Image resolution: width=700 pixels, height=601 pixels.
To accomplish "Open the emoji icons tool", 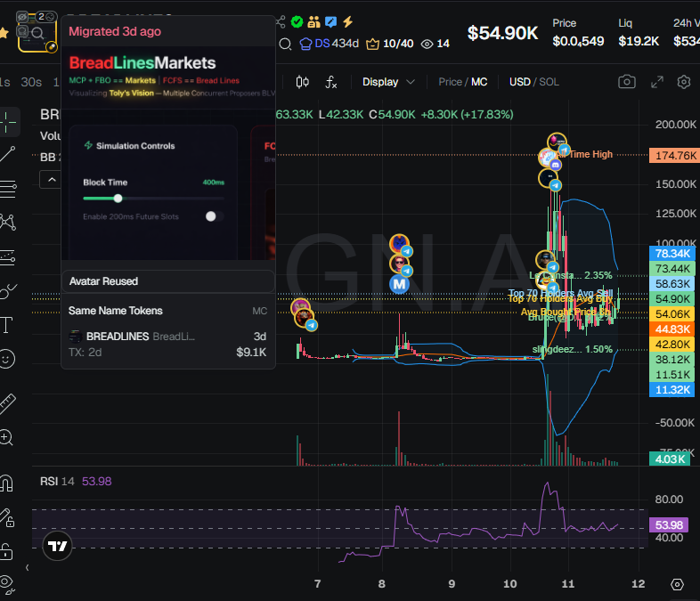I will coord(7,359).
